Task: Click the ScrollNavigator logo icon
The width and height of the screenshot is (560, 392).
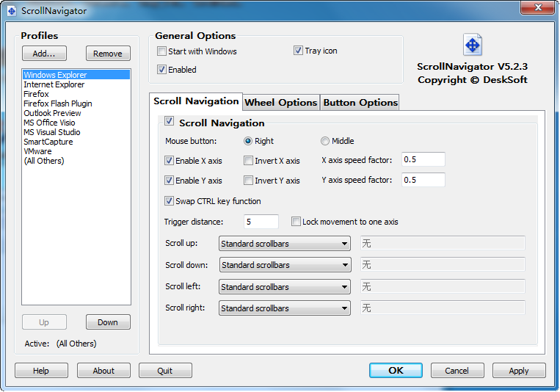Action: (x=473, y=46)
